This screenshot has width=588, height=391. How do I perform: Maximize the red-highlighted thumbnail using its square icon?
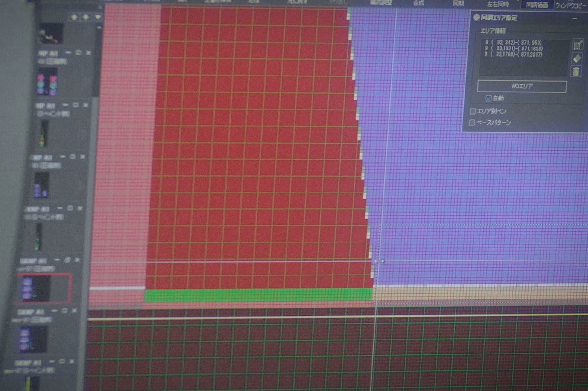click(67, 260)
